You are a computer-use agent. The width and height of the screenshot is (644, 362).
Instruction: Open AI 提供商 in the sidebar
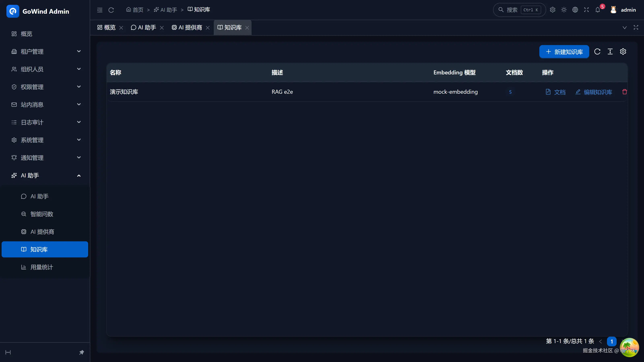(x=45, y=232)
